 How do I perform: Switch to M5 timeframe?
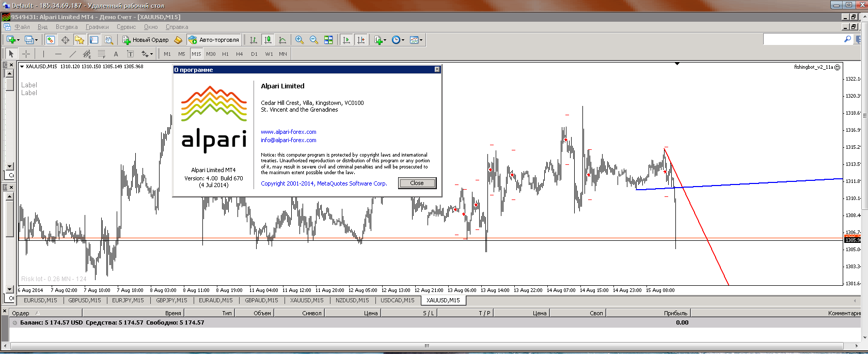coord(182,54)
